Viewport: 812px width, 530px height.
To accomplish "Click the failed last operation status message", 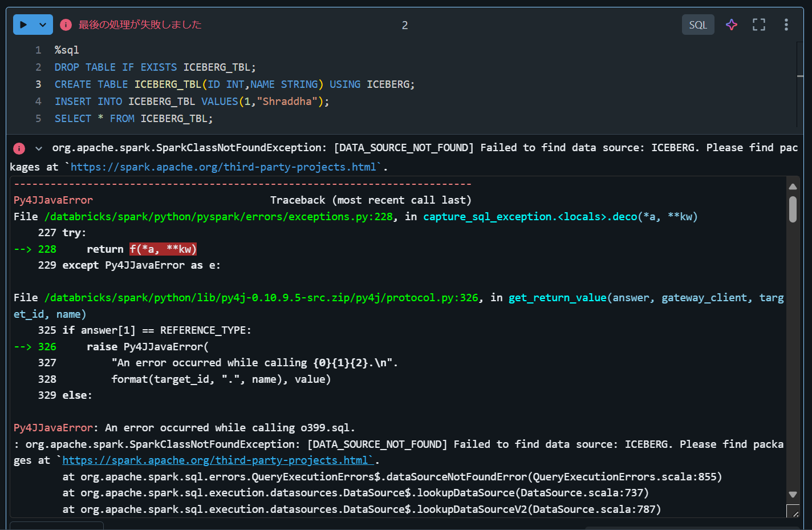I will tap(140, 25).
